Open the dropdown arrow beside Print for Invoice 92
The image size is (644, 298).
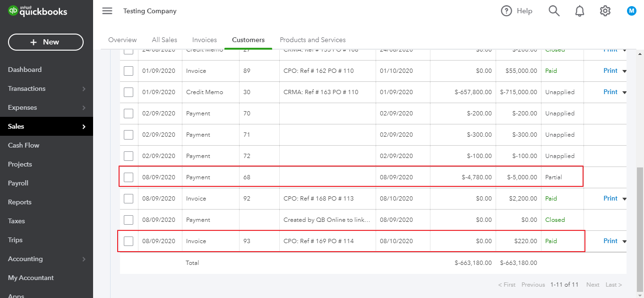(x=624, y=199)
